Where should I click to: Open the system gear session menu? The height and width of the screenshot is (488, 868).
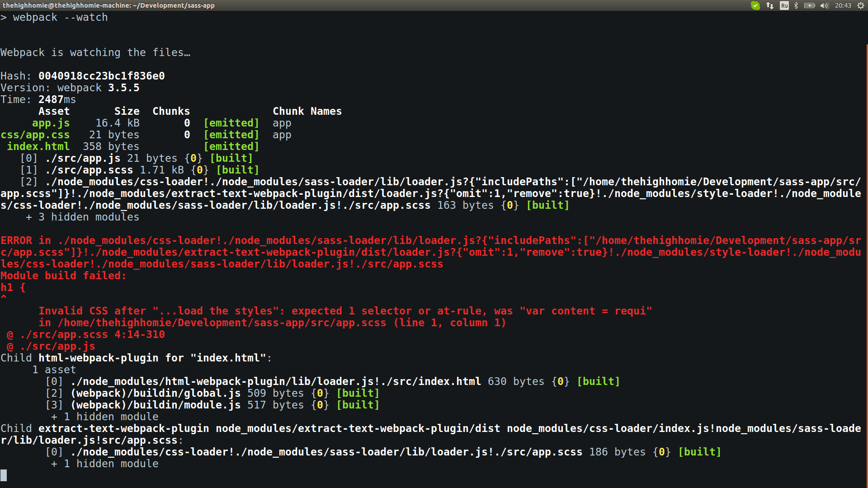[x=861, y=5]
